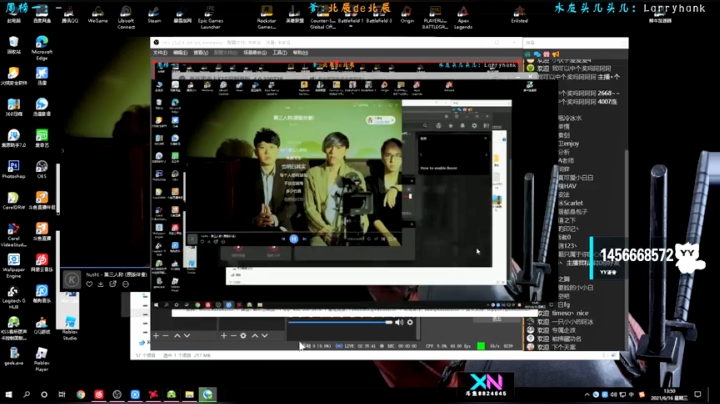Expand system tray hidden icons chevron
The image size is (720, 404).
[587, 394]
